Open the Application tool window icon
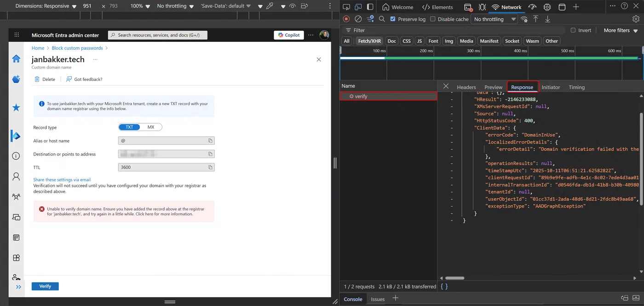Image resolution: width=644 pixels, height=306 pixels. 562,7
